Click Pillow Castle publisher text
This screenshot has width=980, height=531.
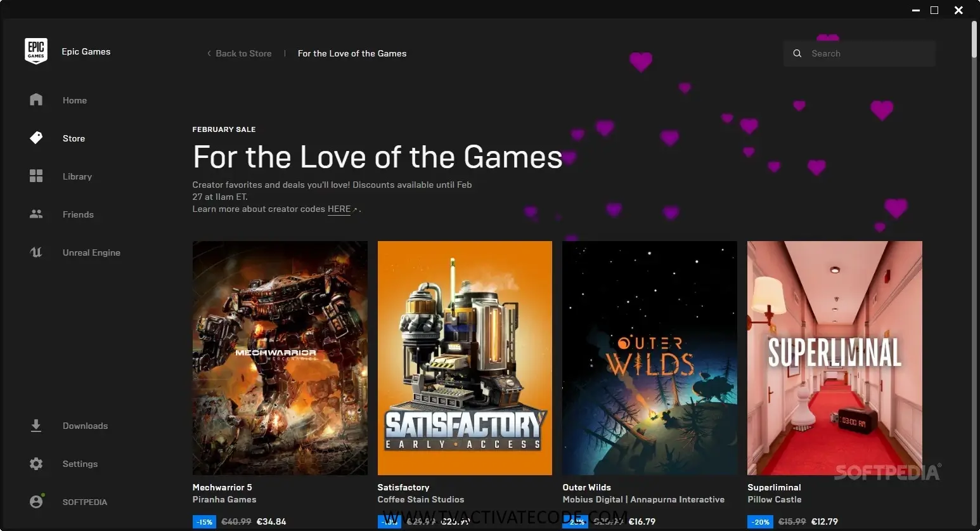click(x=774, y=499)
